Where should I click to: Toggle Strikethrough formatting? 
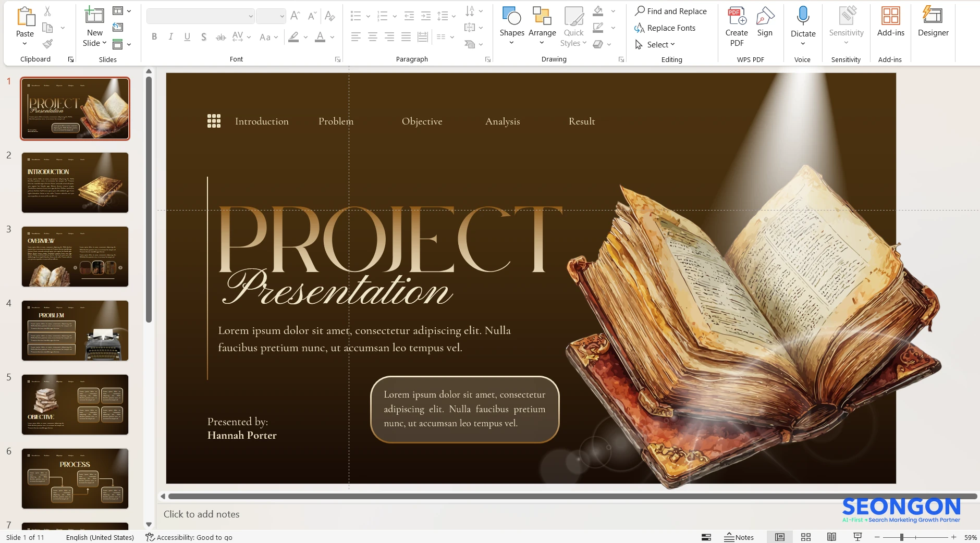(221, 36)
